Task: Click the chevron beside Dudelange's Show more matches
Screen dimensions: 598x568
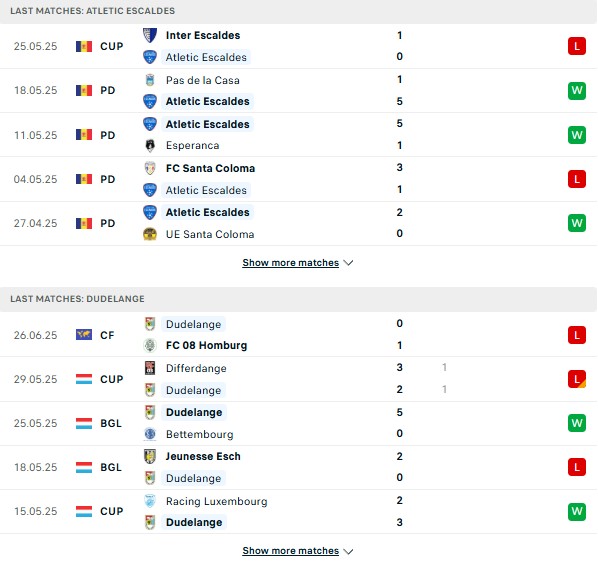Action: [348, 551]
